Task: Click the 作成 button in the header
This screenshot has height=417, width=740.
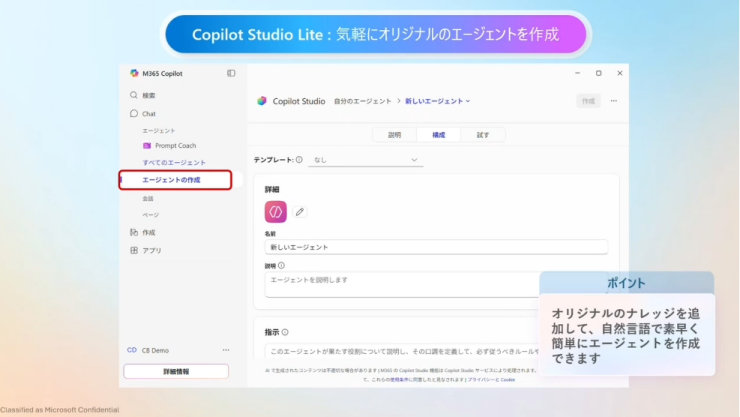Action: tap(588, 101)
